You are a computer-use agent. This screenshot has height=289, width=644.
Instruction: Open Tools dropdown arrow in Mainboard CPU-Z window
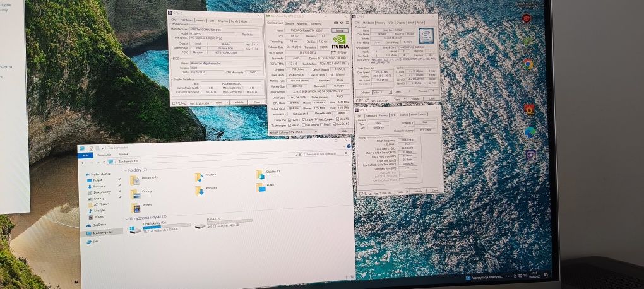(227, 102)
